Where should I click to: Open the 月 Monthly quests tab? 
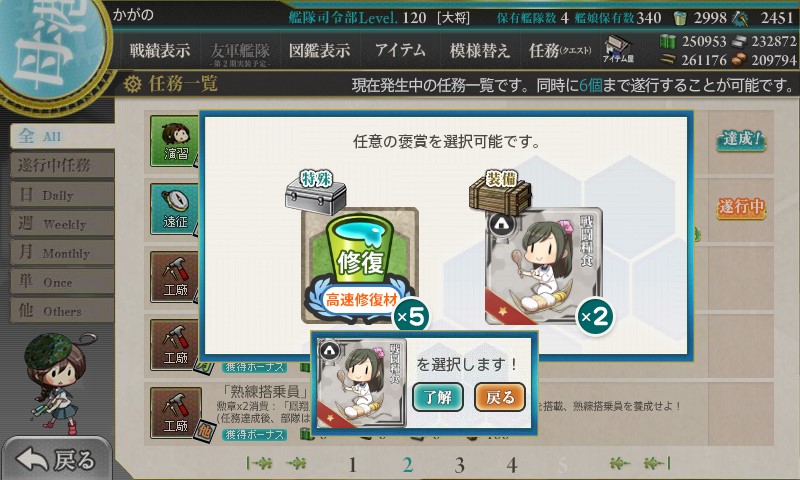(x=62, y=252)
